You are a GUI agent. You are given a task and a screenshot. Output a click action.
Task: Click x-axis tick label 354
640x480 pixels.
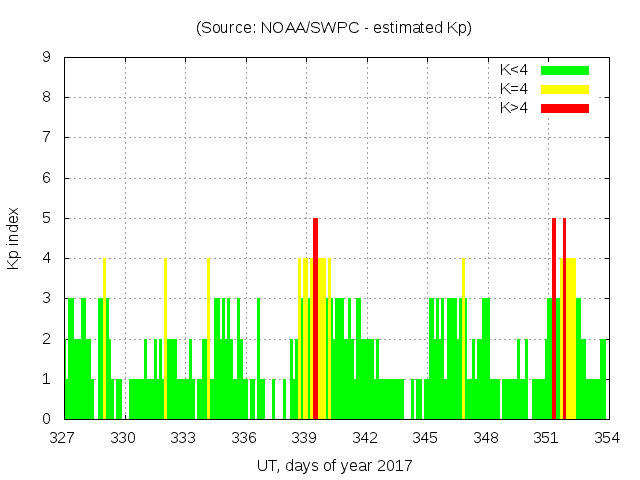click(607, 438)
